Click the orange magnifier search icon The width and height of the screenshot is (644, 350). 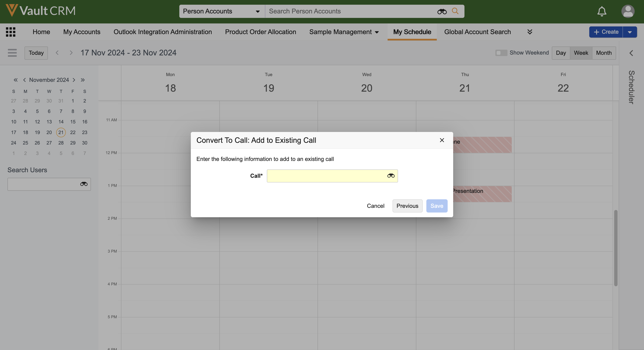(455, 11)
